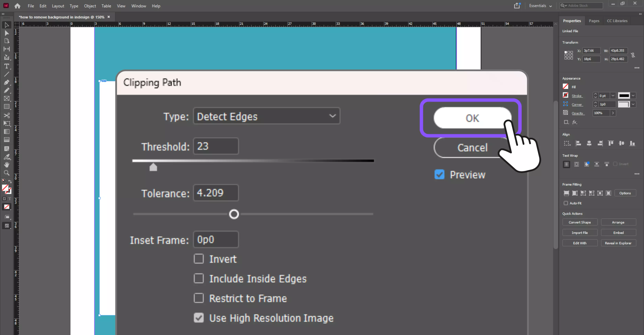Uncheck Use High Resolution Image
The image size is (644, 335).
(x=199, y=318)
